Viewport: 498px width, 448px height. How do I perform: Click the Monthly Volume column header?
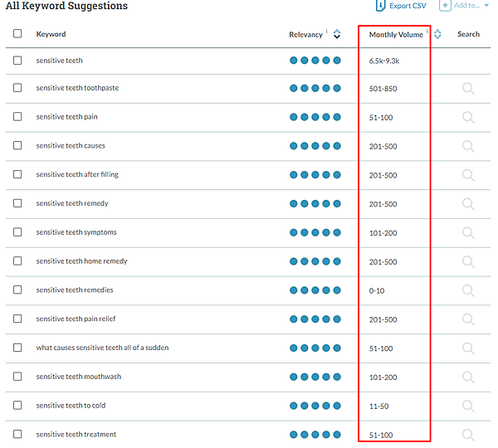point(395,35)
